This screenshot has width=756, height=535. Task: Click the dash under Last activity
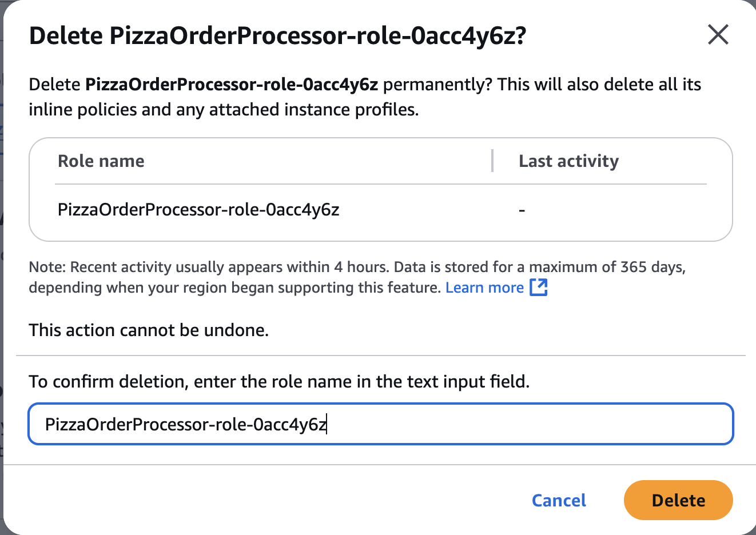click(x=522, y=210)
